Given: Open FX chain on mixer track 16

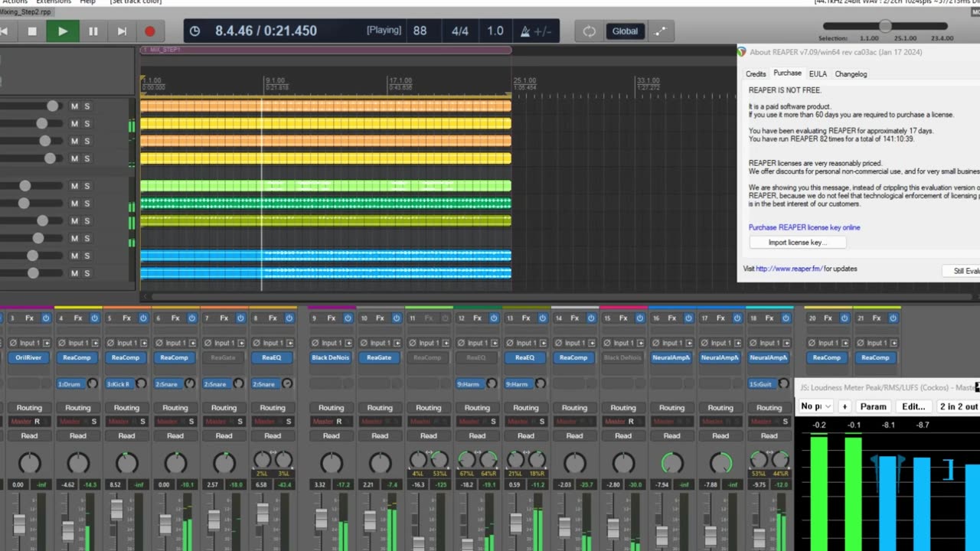Looking at the screenshot, I should [672, 318].
